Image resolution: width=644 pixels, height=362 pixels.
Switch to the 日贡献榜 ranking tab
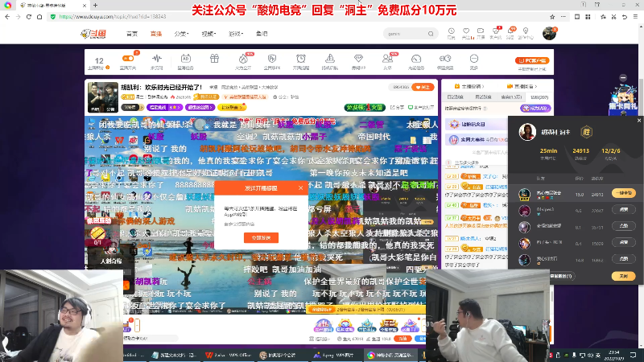click(x=455, y=97)
